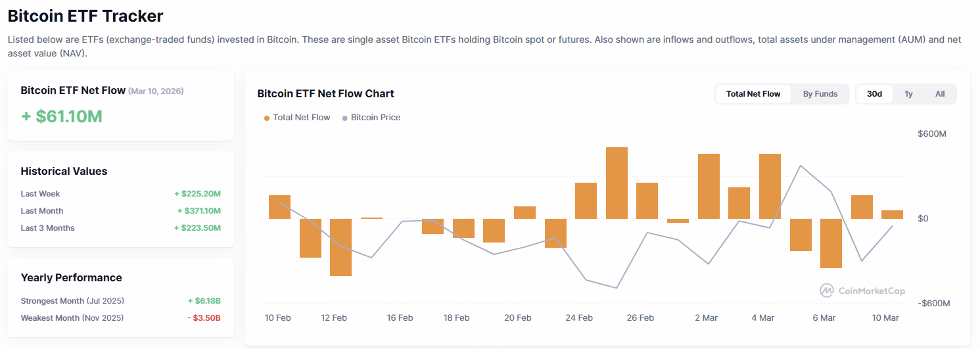Click the Last Week historical value row

tap(120, 194)
